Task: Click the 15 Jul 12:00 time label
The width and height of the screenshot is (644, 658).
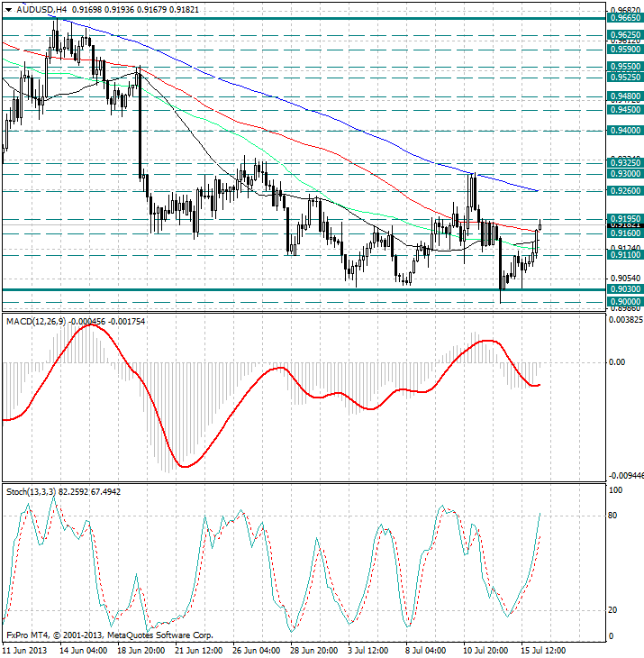Action: pos(542,649)
